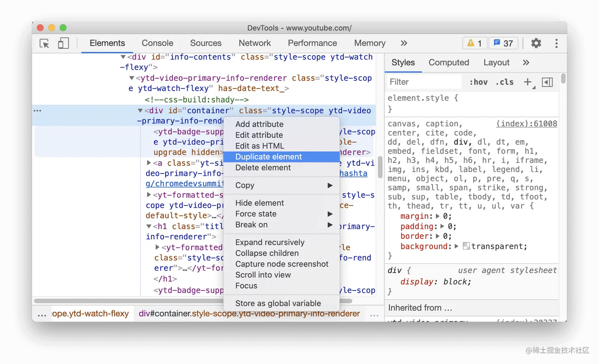
Task: Click the display: block declaration
Action: (436, 282)
